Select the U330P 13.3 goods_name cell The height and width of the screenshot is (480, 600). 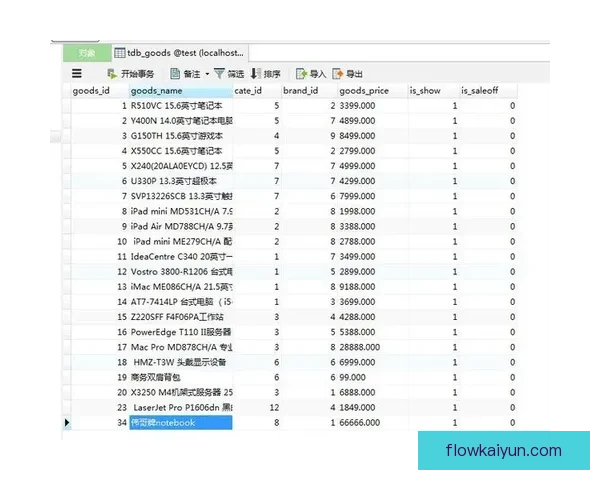click(x=181, y=181)
